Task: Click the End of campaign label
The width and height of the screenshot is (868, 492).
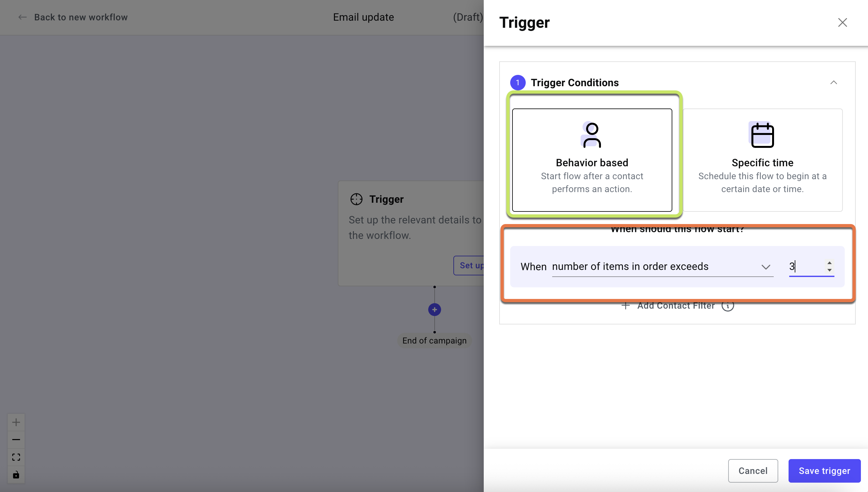Action: [x=434, y=340]
